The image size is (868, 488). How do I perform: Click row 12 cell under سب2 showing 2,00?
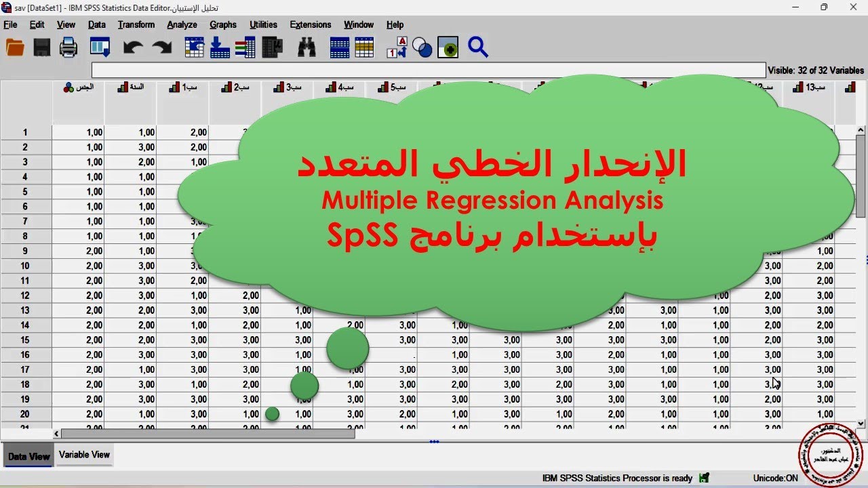click(235, 296)
